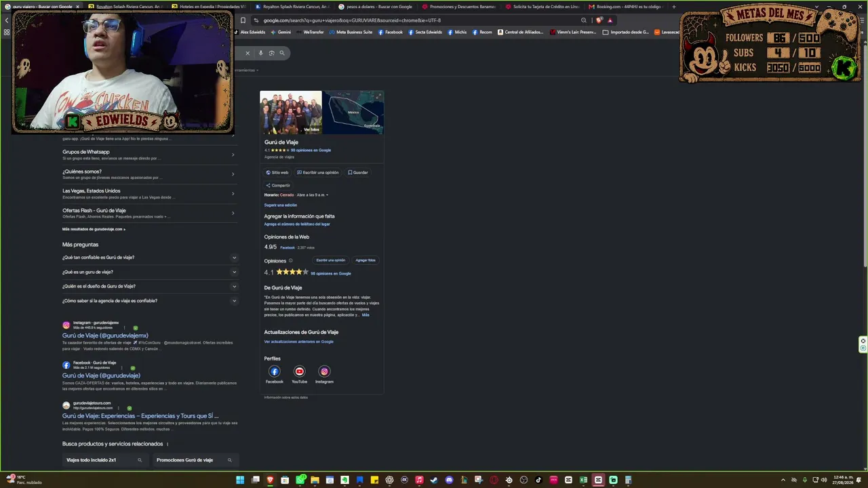The width and height of the screenshot is (868, 488).
Task: Open TikTok from the taskbar
Action: click(x=538, y=480)
